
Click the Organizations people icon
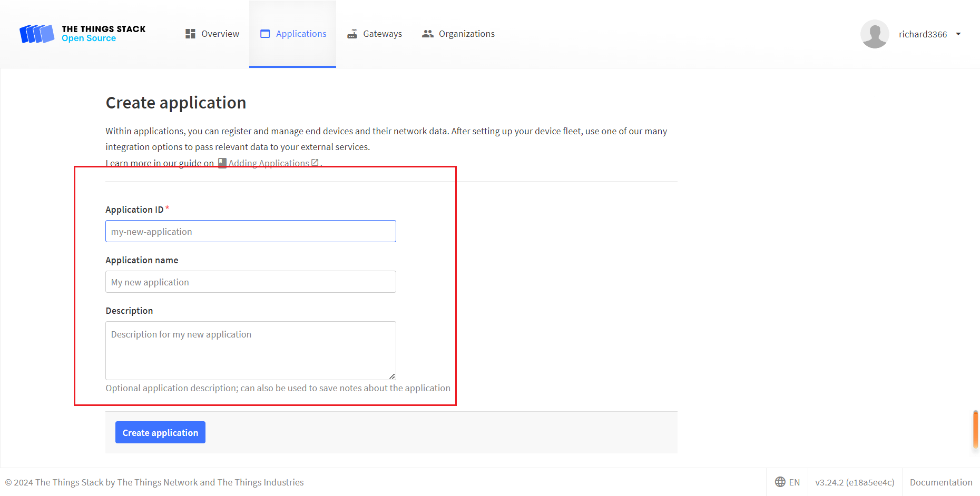point(427,34)
